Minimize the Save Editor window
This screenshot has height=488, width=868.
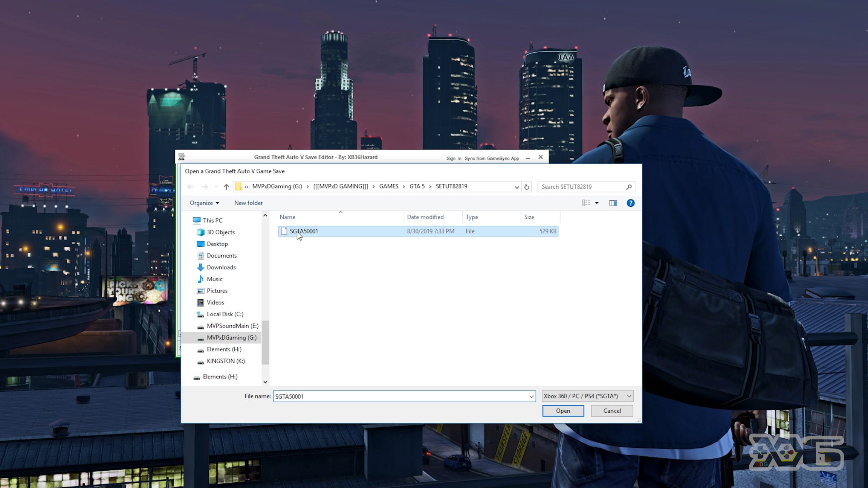528,158
